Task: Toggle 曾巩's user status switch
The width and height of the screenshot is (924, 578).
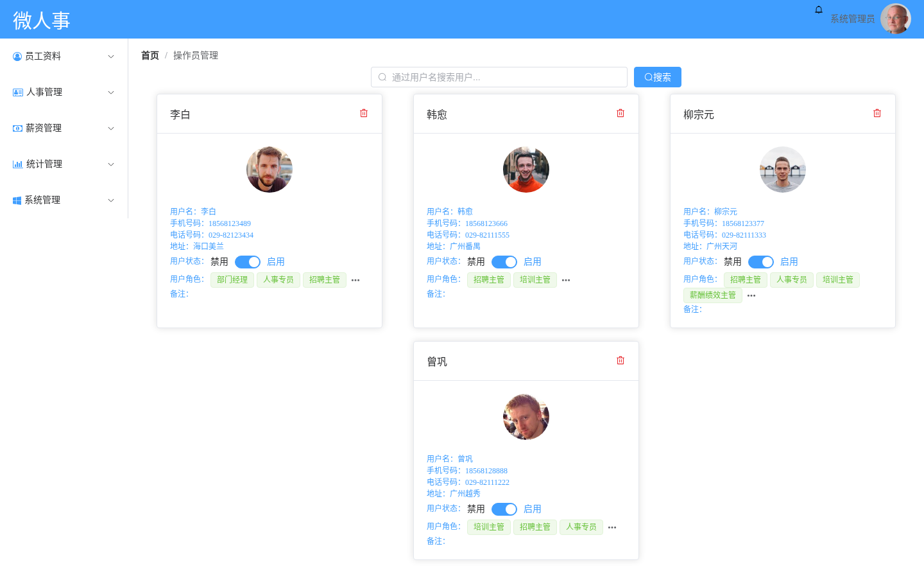Action: coord(504,509)
